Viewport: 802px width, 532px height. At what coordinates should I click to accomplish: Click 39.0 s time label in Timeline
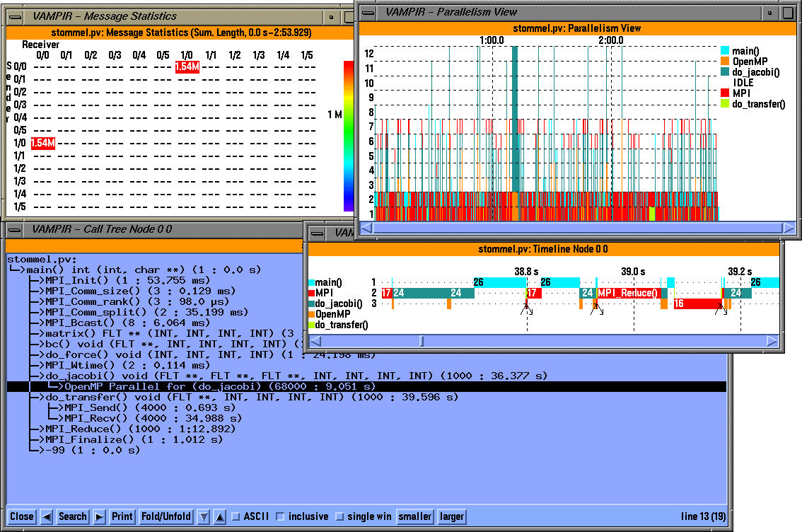633,272
